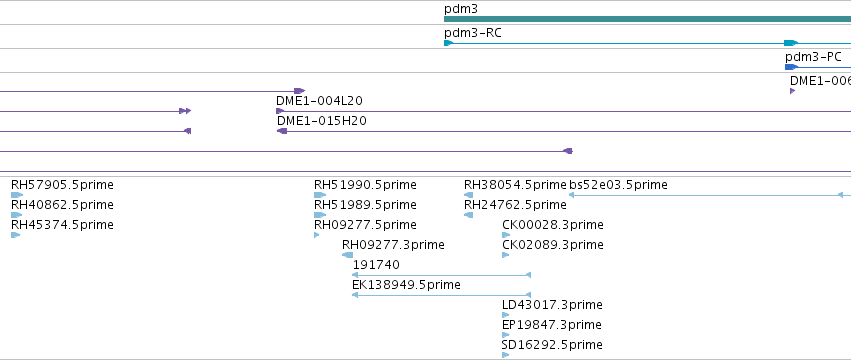
Task: Select the RH57905.5prime arrow glyph
Action: (x=17, y=195)
